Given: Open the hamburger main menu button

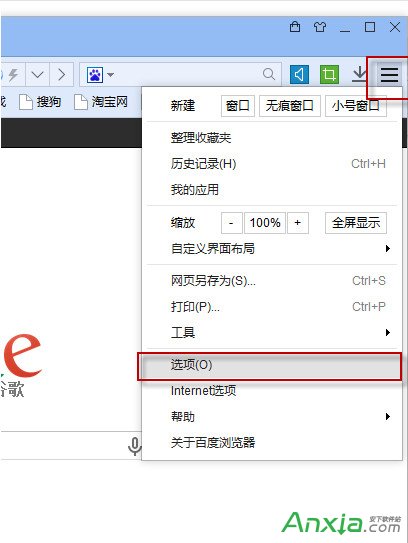Looking at the screenshot, I should [x=389, y=74].
